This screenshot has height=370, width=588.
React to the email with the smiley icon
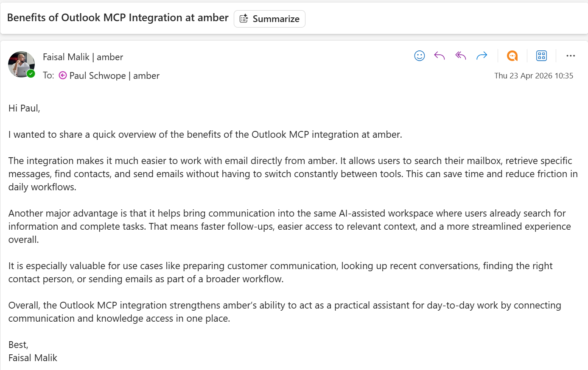419,56
